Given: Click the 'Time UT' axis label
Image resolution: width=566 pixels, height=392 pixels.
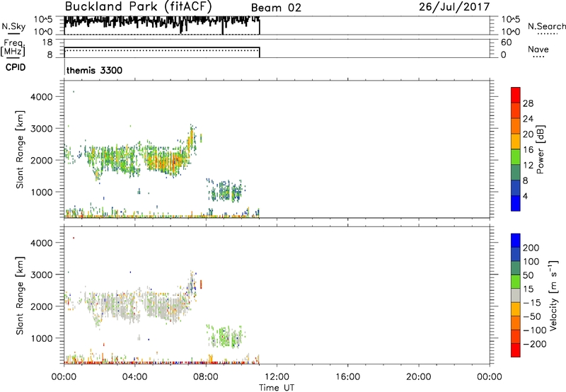Looking at the screenshot, I should click(277, 387).
